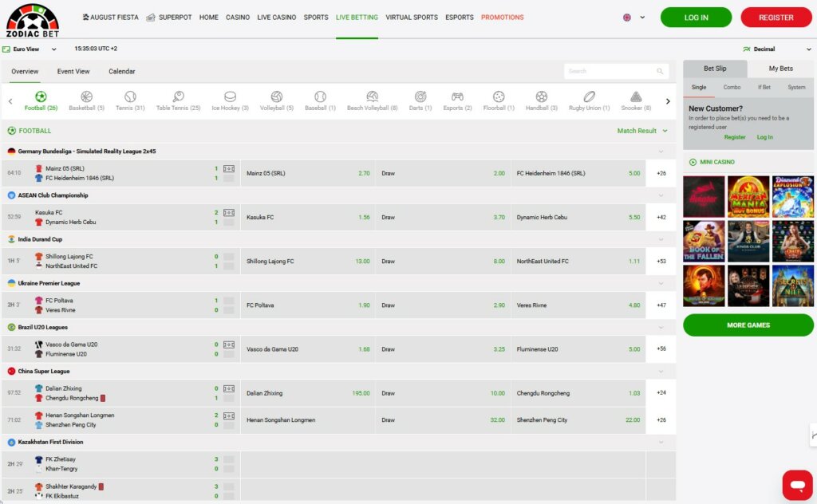Screen dimensions: 817x504
Task: Click the Register link in bet slip
Action: click(735, 137)
